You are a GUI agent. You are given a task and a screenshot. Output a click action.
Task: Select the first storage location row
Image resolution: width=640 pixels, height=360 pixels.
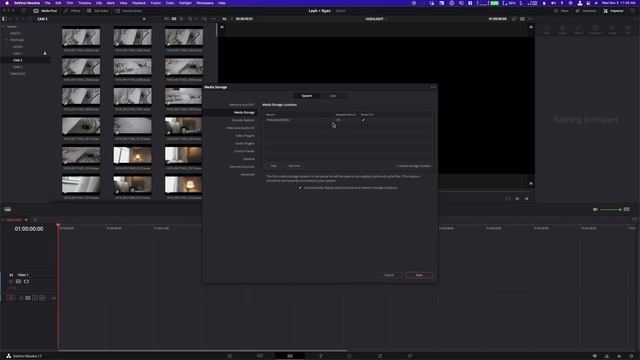point(347,120)
